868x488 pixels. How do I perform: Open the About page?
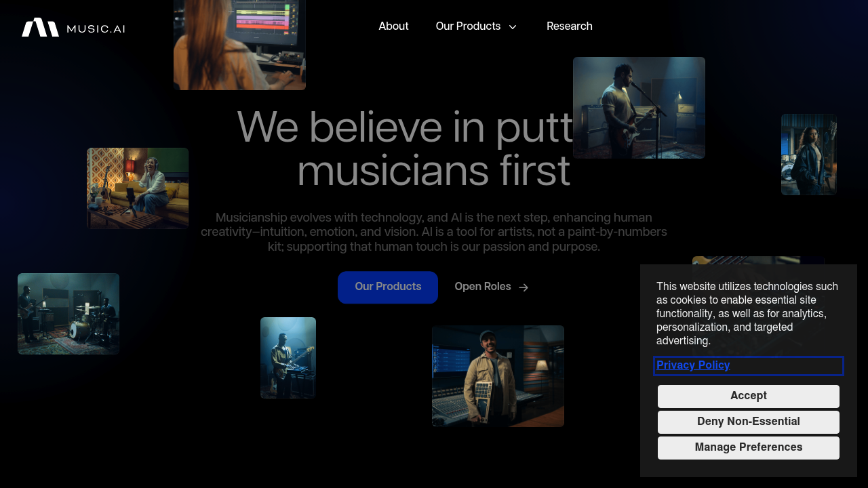[393, 26]
